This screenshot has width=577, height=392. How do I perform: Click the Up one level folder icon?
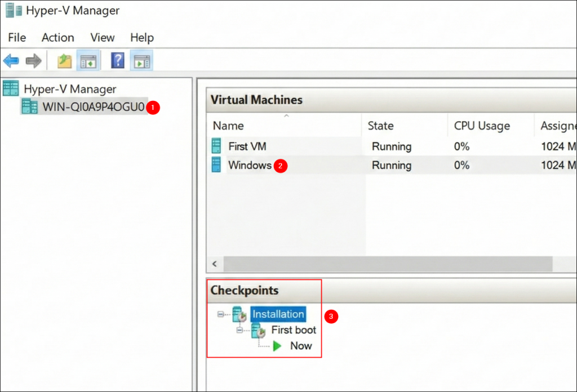tap(64, 60)
